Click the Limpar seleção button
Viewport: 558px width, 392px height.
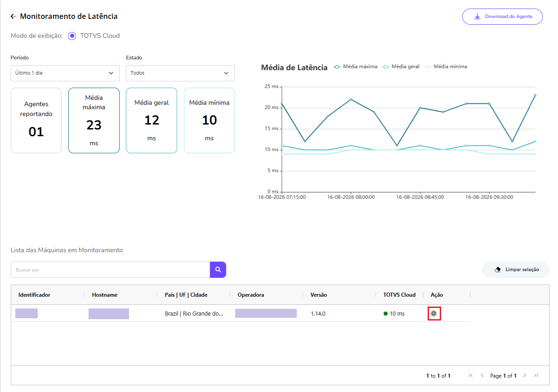516,270
